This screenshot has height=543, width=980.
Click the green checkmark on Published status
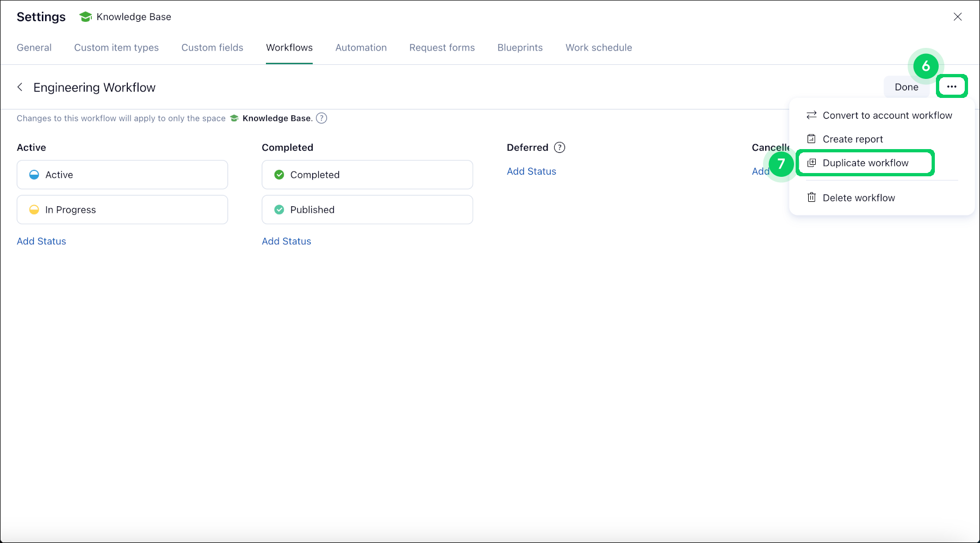(x=279, y=209)
